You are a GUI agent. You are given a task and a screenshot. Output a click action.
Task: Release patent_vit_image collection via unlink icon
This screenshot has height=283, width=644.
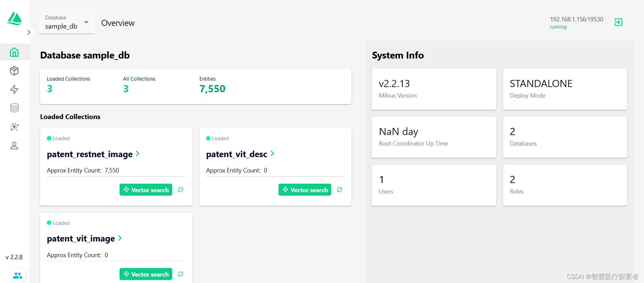[x=181, y=274]
